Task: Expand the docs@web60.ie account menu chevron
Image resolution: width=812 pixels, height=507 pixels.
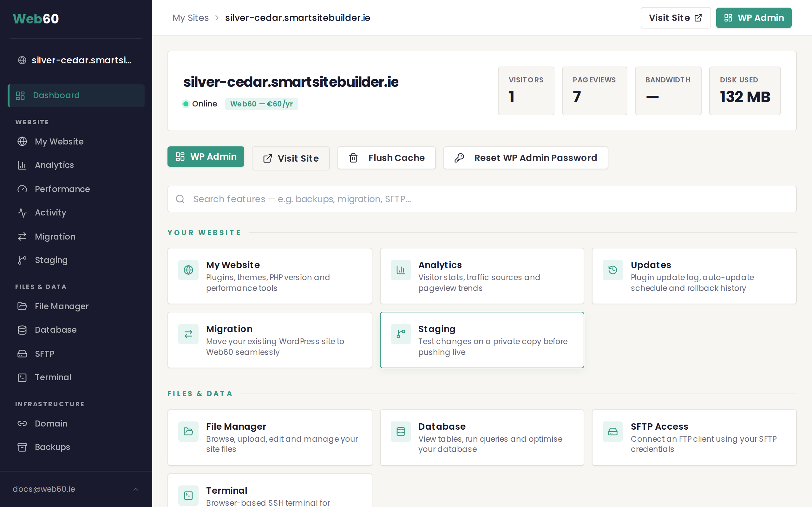Action: click(x=135, y=489)
